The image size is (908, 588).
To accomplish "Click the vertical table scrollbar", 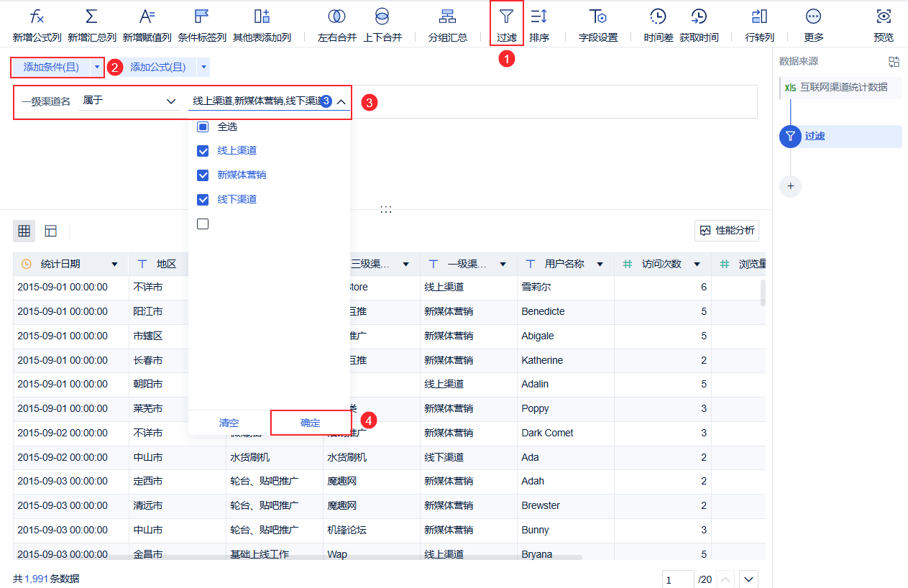I will tap(762, 293).
